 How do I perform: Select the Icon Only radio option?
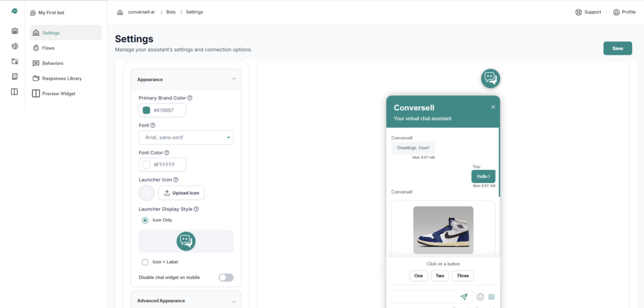pyautogui.click(x=145, y=220)
